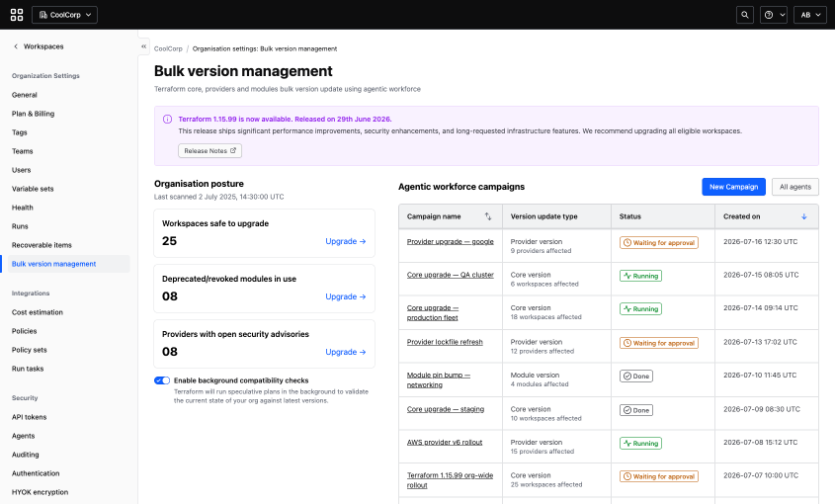Open Release Notes external link button
The width and height of the screenshot is (835, 504).
(209, 151)
